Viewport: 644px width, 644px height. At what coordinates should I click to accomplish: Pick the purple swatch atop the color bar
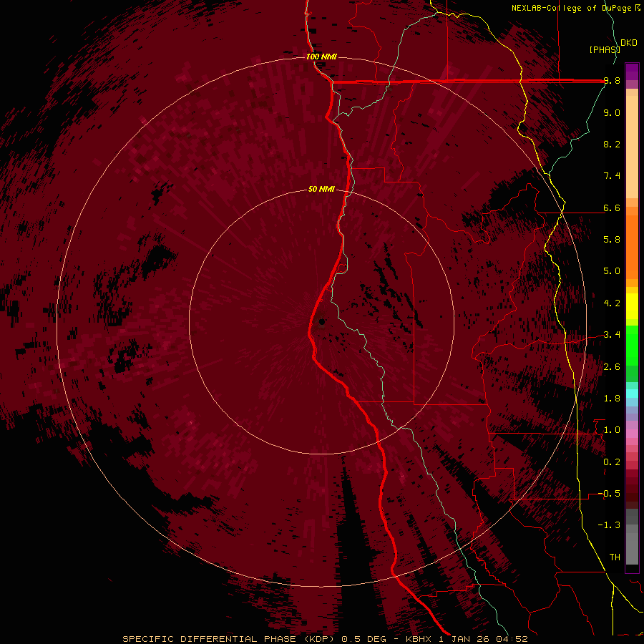click(632, 72)
